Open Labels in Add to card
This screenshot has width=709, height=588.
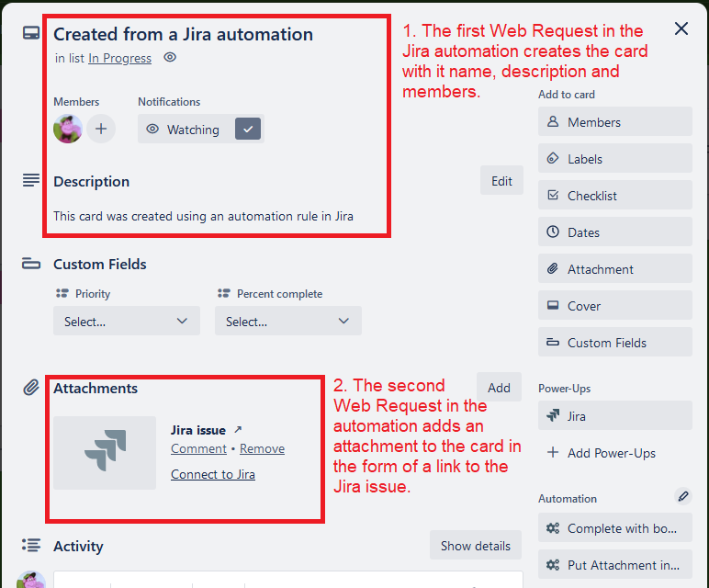615,158
